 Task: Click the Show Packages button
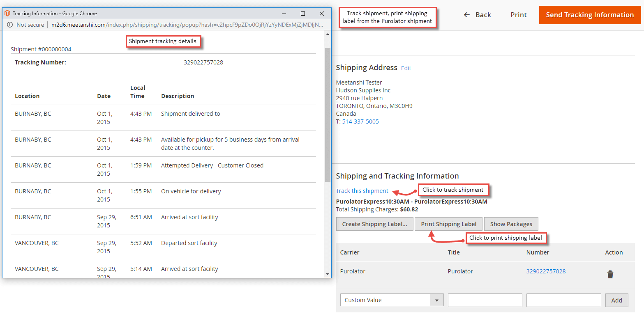click(x=511, y=224)
